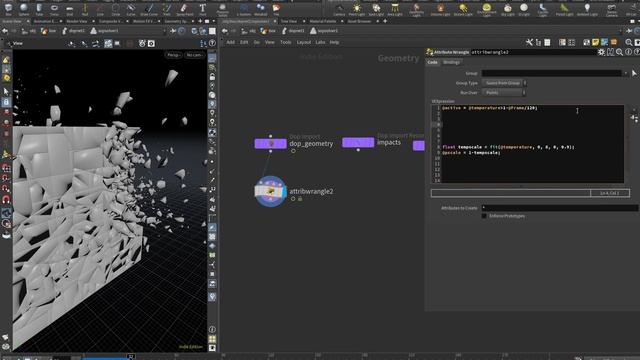Open the Go menu in network editor
This screenshot has height=360, width=640.
pos(257,42)
